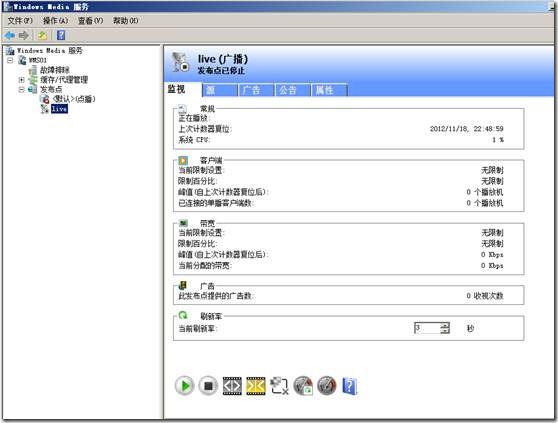
Task: Switch to the 源 tab
Action: [x=220, y=90]
